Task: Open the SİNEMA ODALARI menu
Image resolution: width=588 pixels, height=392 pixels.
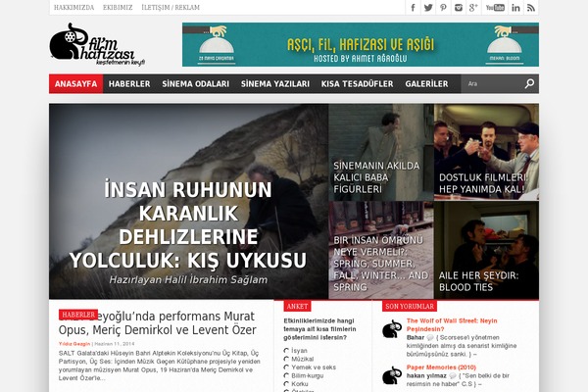Action: pyautogui.click(x=195, y=83)
